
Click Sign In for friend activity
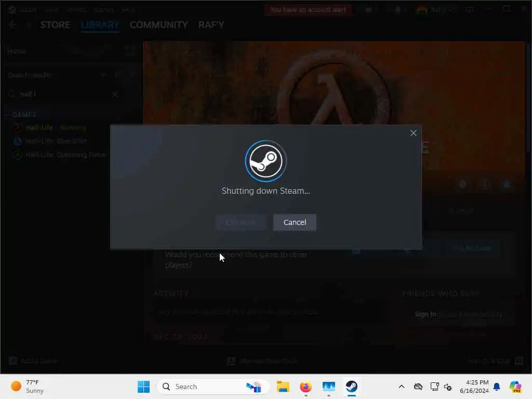[x=425, y=314]
